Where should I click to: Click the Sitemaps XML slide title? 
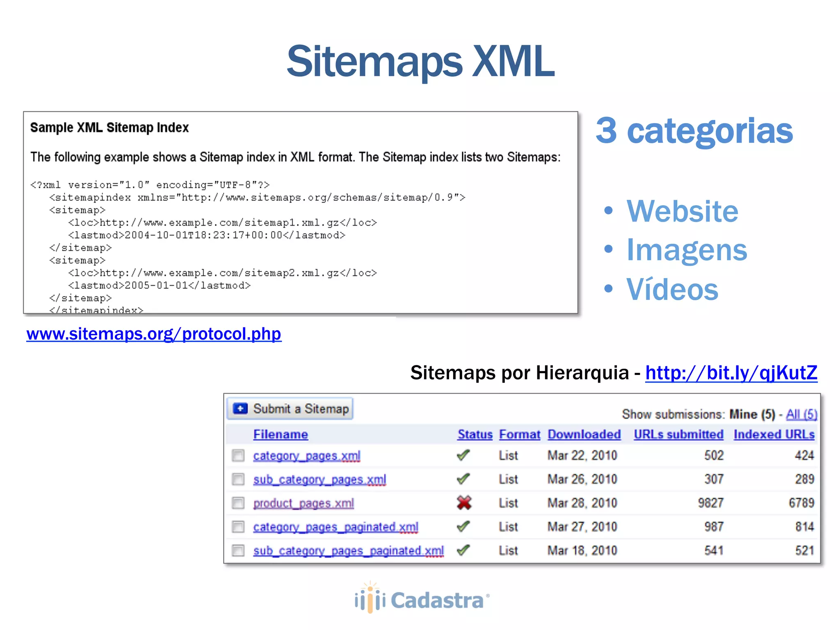click(420, 62)
